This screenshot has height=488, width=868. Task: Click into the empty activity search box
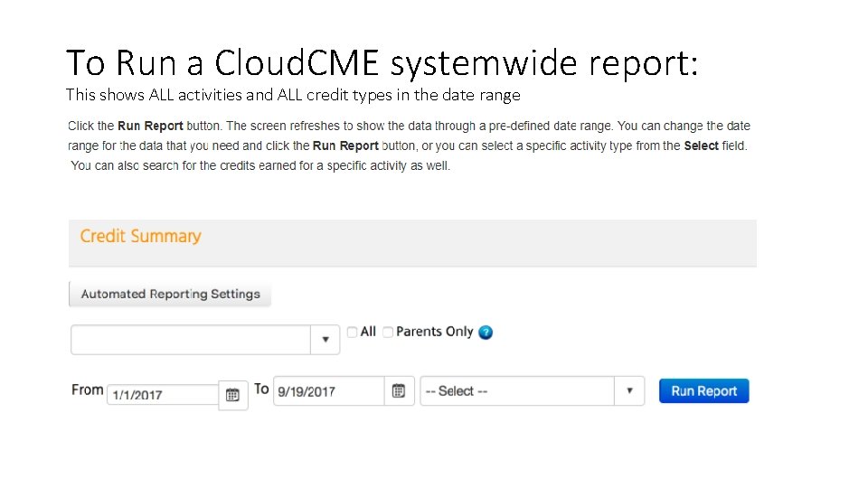tap(191, 340)
